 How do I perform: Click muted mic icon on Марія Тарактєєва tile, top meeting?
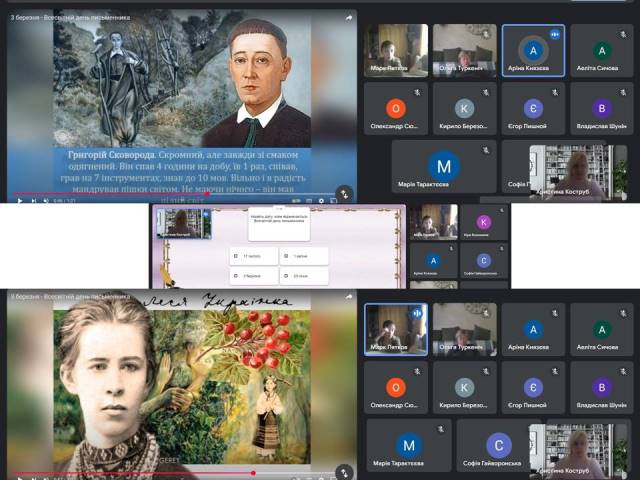click(x=486, y=150)
